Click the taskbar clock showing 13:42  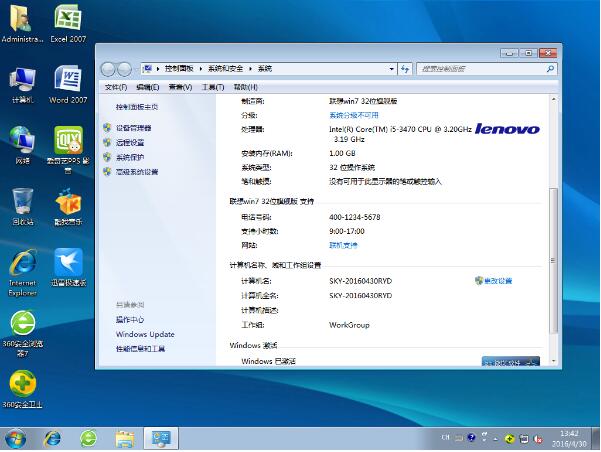pyautogui.click(x=569, y=439)
